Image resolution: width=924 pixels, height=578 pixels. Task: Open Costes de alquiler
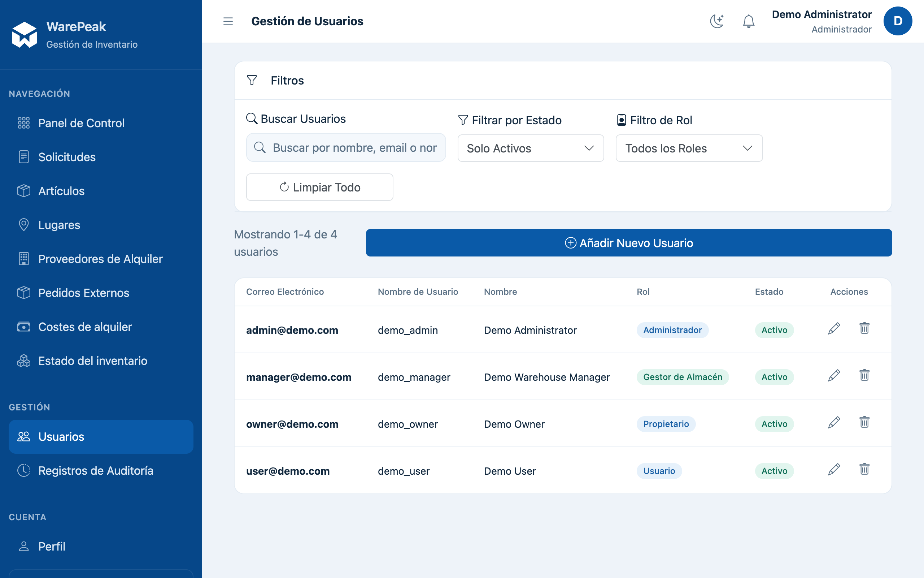tap(101, 327)
